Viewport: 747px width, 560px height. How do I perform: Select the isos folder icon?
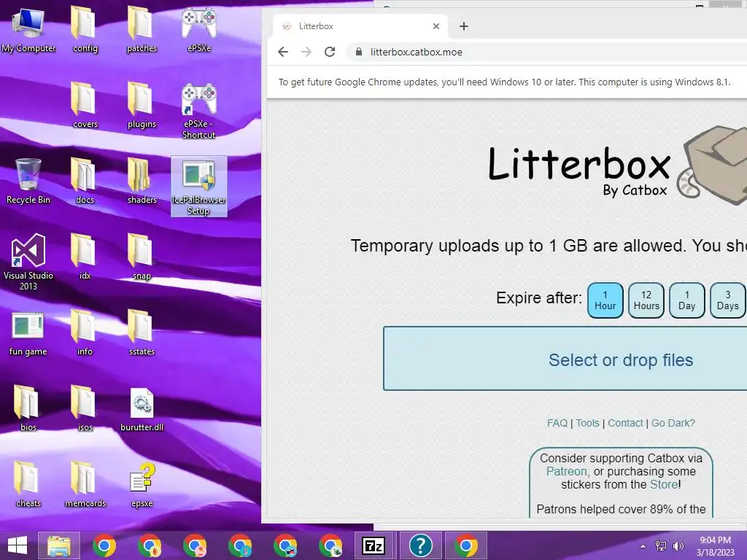[85, 408]
